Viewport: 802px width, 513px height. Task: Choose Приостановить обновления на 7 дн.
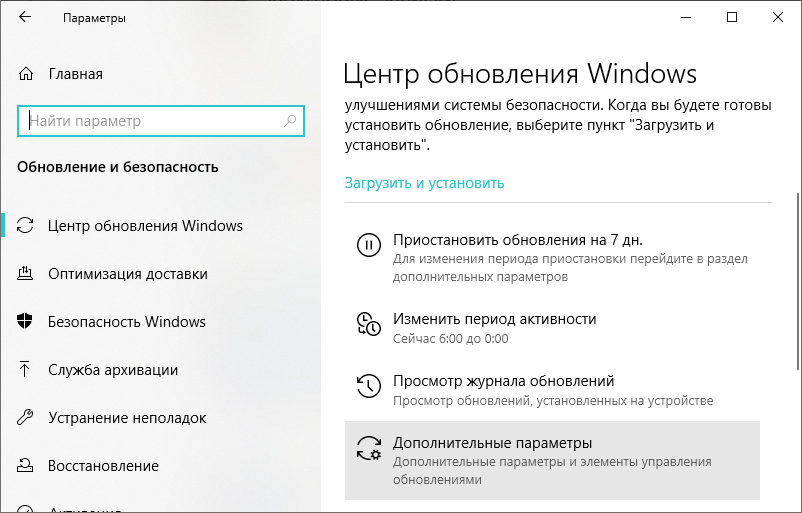tap(552, 258)
